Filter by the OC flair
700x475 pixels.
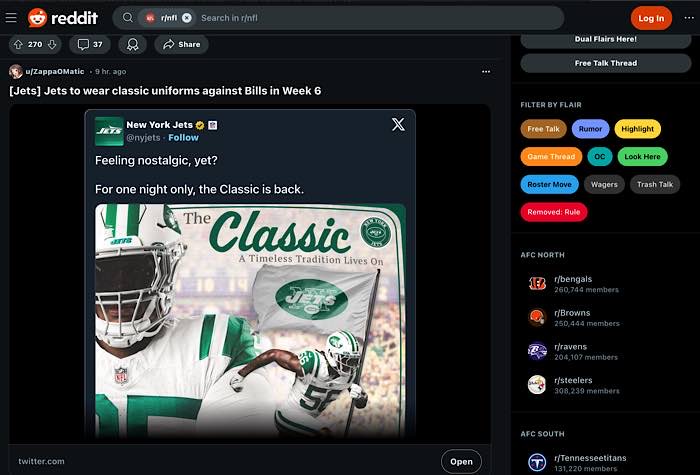click(600, 157)
